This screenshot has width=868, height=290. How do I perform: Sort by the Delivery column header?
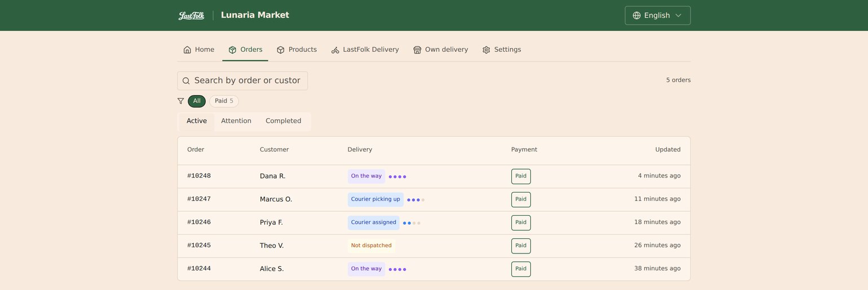click(360, 150)
